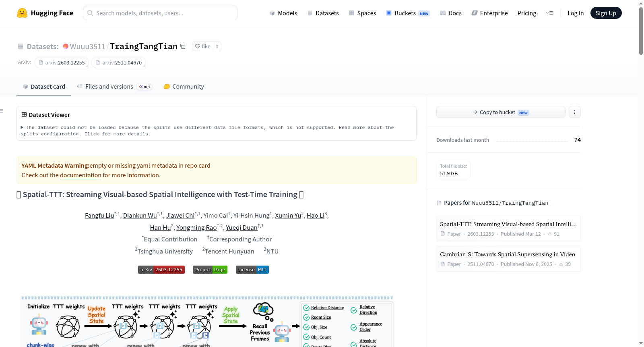The image size is (644, 347).
Task: Click the Spaces icon in navigation
Action: click(352, 13)
